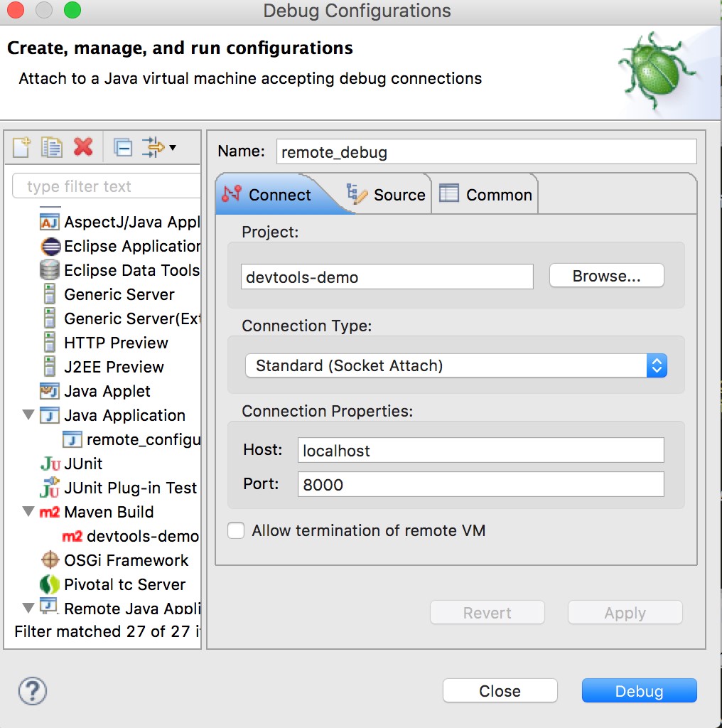
Task: Click the Java Applet icon
Action: click(50, 391)
